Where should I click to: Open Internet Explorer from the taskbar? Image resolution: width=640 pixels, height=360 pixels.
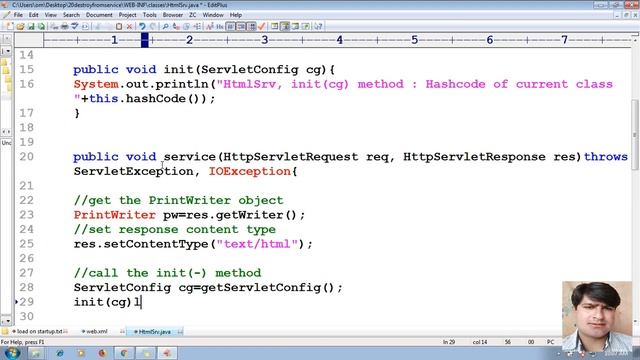(x=60, y=353)
